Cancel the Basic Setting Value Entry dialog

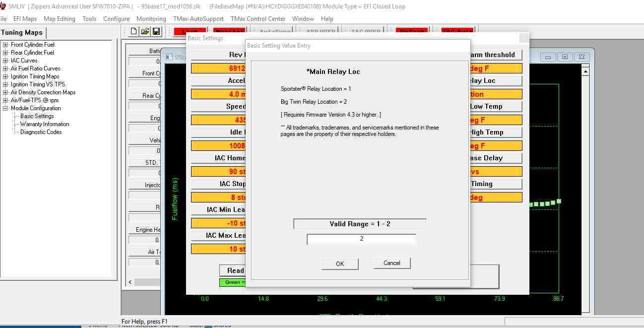tap(391, 263)
